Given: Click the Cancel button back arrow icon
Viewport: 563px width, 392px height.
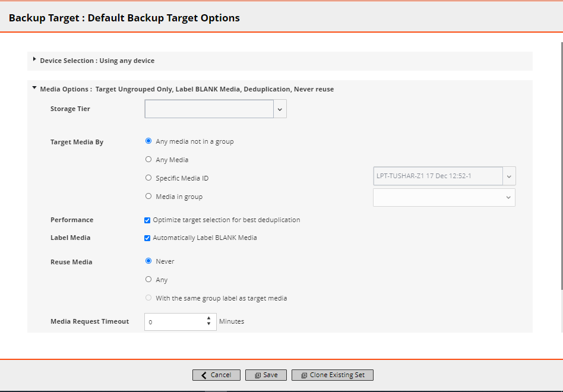Looking at the screenshot, I should (x=204, y=375).
